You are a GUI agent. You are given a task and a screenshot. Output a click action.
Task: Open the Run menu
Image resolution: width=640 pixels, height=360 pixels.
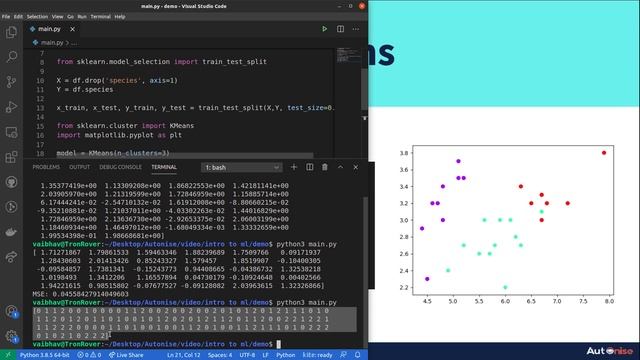point(82,17)
